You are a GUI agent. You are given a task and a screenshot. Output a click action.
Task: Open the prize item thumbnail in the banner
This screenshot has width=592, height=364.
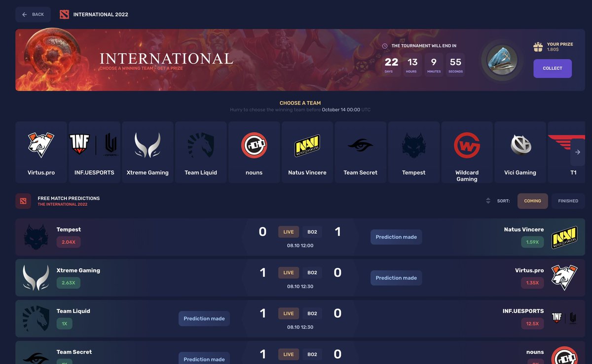coord(502,60)
